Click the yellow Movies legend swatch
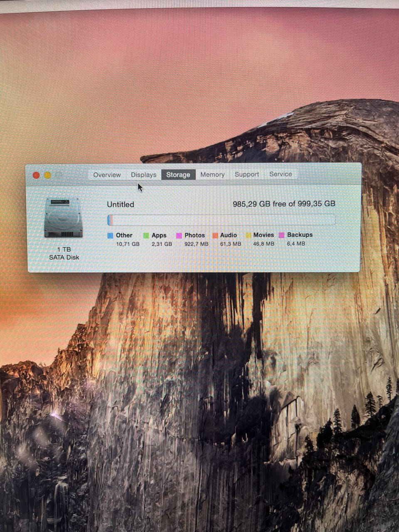Screen dimensions: 399x532 pyautogui.click(x=248, y=236)
